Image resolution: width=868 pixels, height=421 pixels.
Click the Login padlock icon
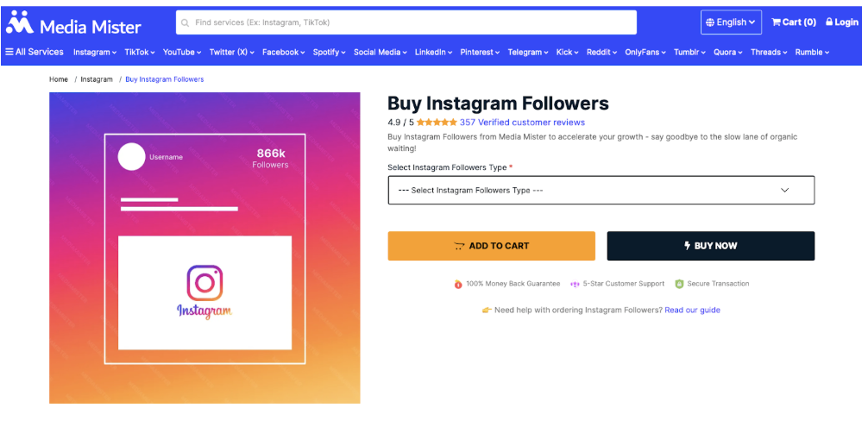click(x=829, y=22)
